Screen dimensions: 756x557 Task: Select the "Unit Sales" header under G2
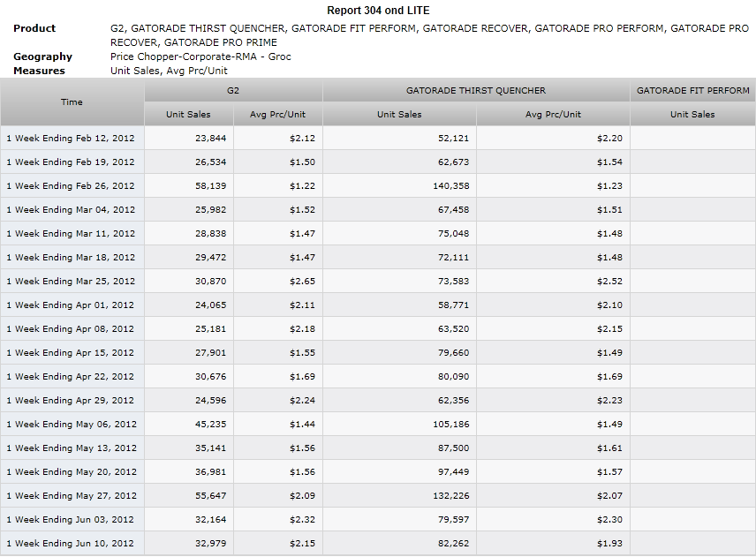point(188,114)
